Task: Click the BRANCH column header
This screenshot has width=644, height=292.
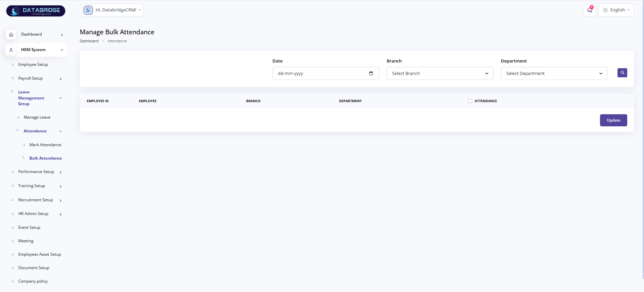Action: pyautogui.click(x=253, y=101)
